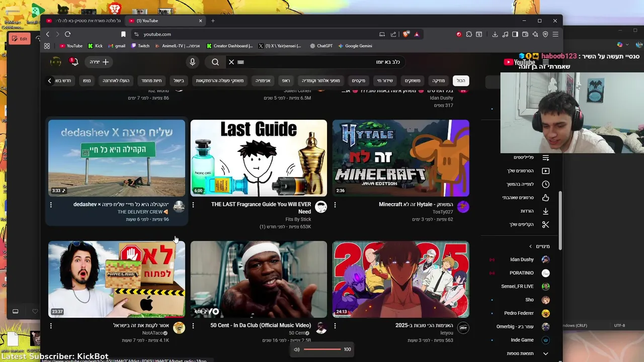Open the Playlists item in the sidebar
This screenshot has height=362, width=644.
tap(527, 157)
